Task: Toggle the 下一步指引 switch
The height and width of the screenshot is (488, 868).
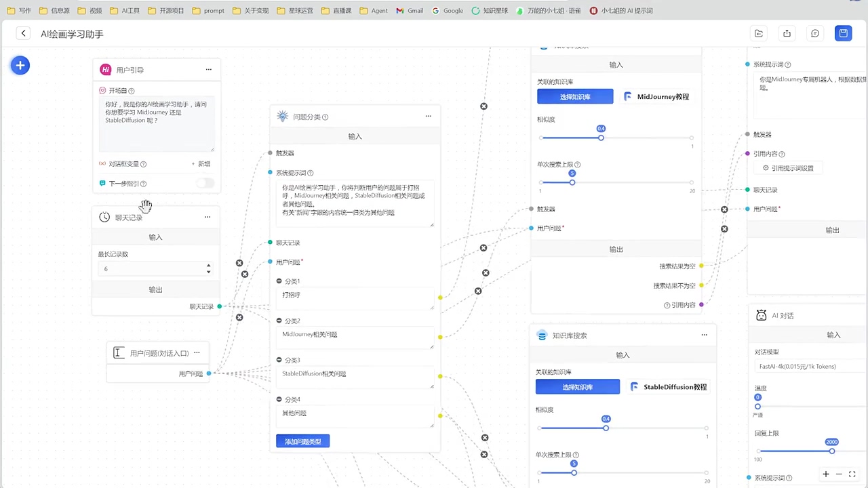Action: (205, 183)
